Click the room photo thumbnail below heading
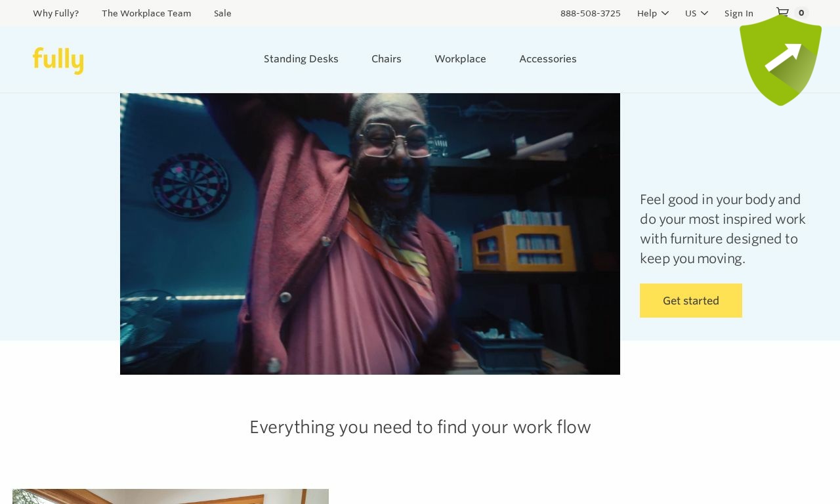This screenshot has width=840, height=504. pos(171,496)
